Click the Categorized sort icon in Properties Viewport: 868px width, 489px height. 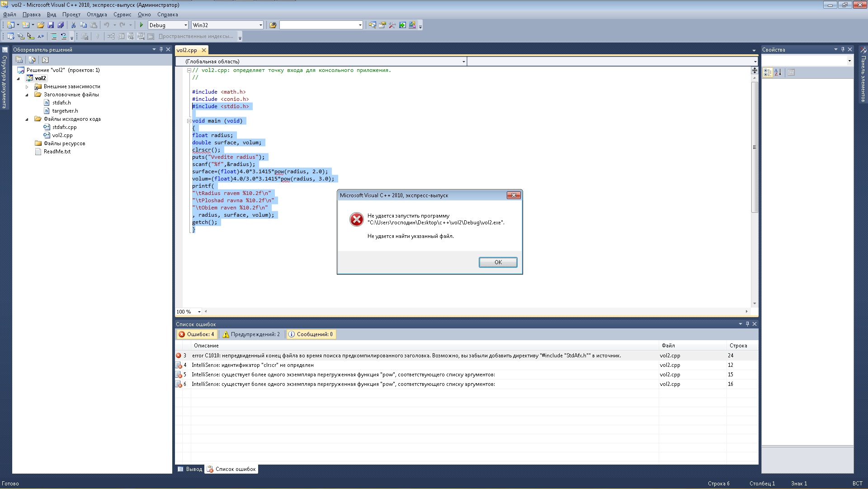[x=768, y=72]
